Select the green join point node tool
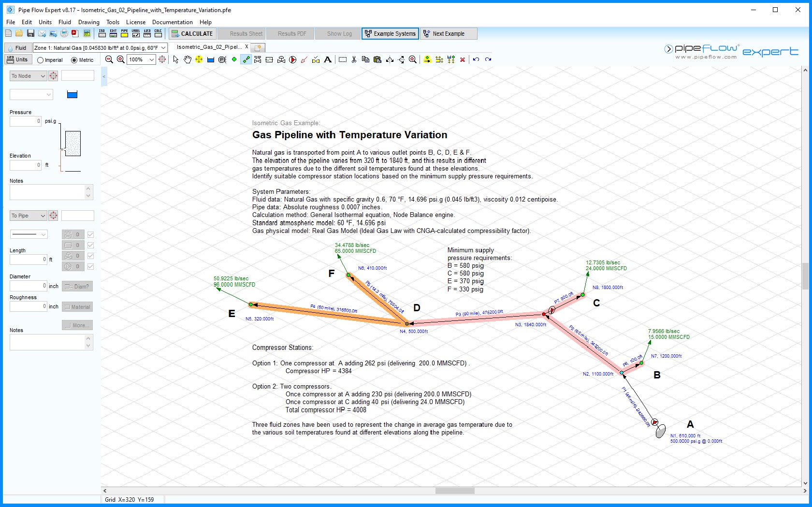 [234, 59]
